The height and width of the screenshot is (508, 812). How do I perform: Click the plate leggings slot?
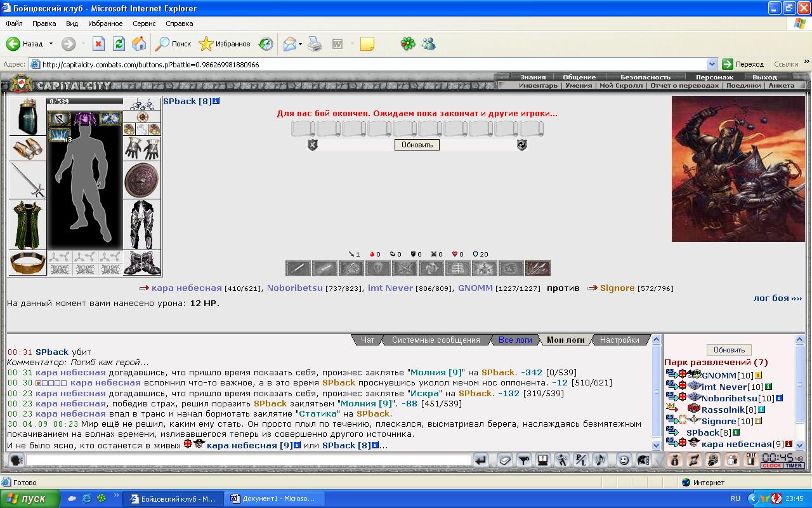(x=141, y=224)
